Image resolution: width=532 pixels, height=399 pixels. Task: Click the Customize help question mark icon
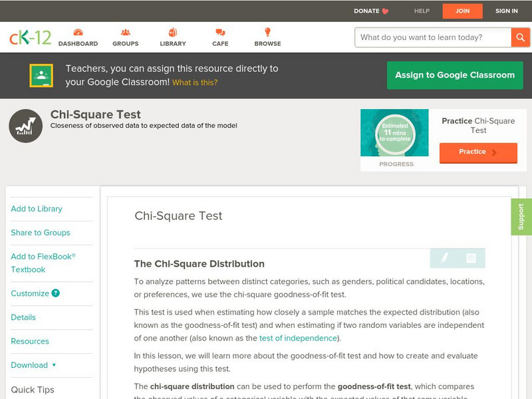[x=56, y=293]
